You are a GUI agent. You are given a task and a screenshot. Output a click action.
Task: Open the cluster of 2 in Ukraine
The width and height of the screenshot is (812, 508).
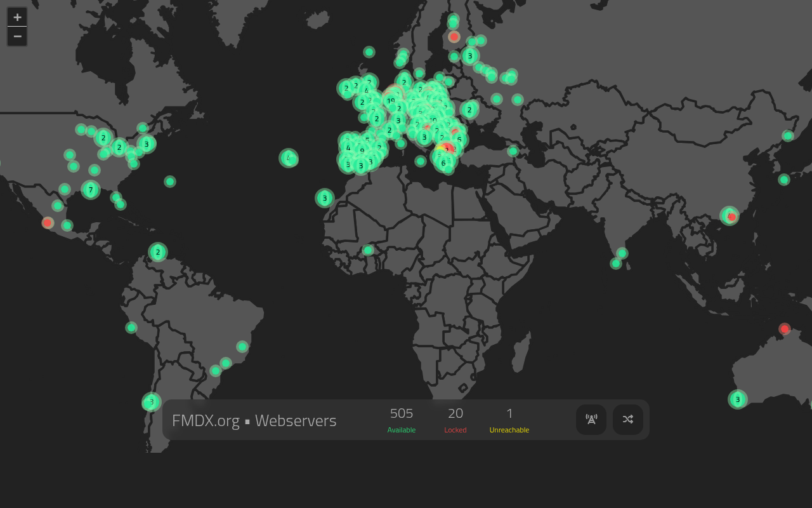(x=469, y=110)
